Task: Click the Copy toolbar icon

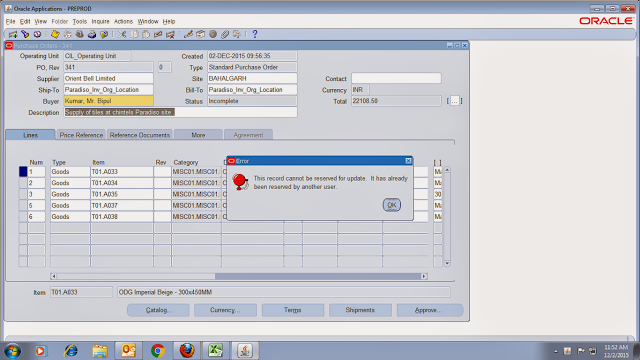Action: 134,34
